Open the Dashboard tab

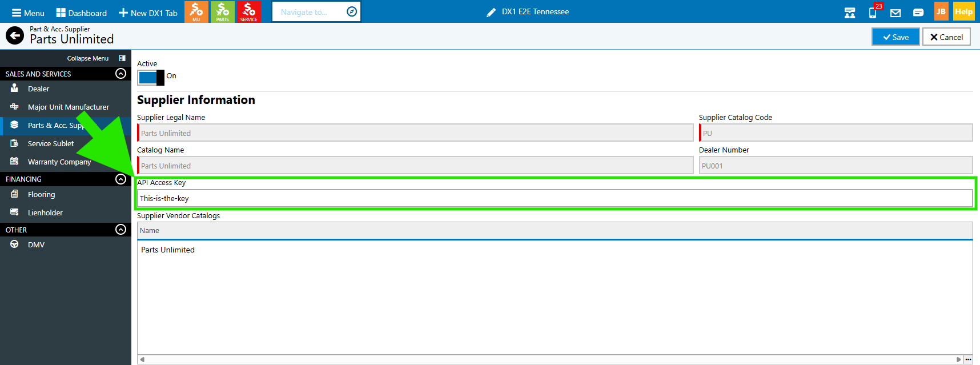(82, 13)
